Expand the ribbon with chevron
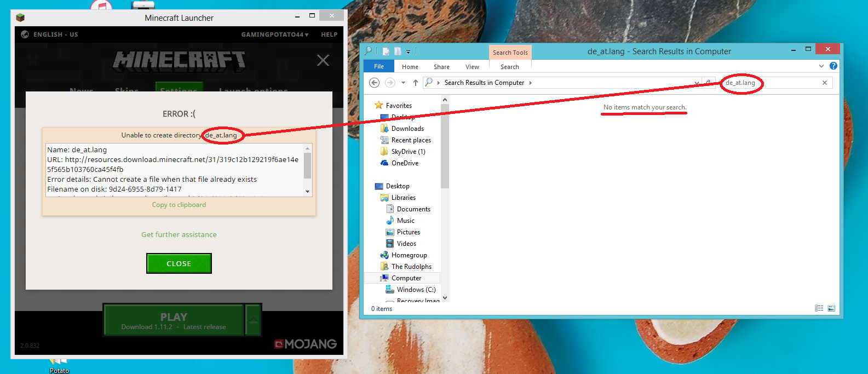Screen dimensions: 868x374 click(821, 66)
